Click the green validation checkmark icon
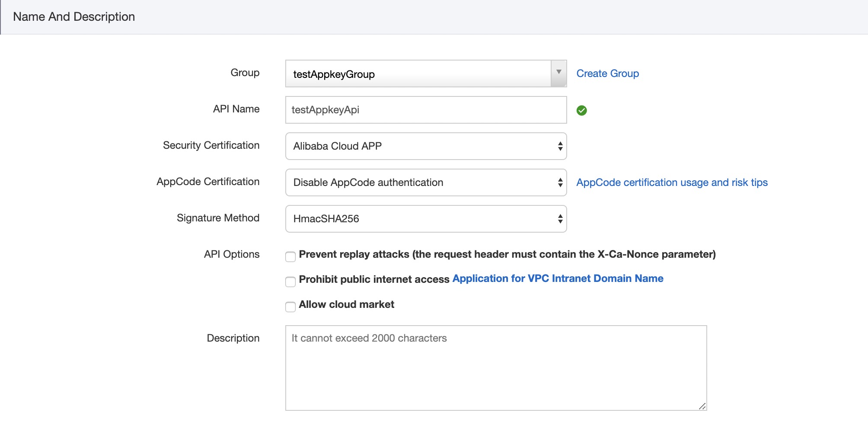868x435 pixels. tap(581, 110)
